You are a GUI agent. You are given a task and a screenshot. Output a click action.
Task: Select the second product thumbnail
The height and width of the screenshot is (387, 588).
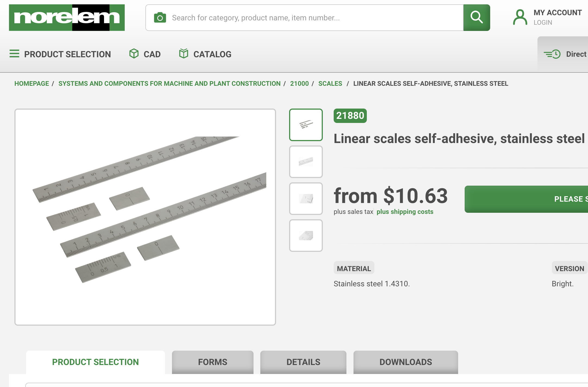click(x=306, y=162)
